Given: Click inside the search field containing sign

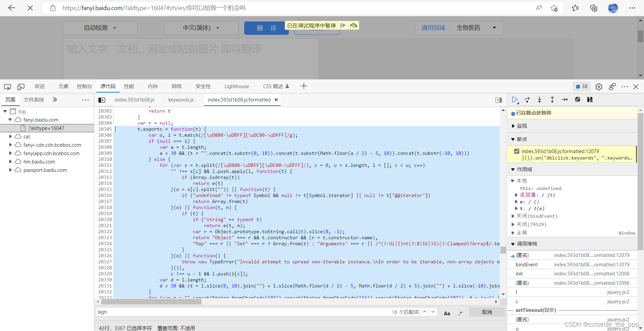Looking at the screenshot, I should (235, 312).
